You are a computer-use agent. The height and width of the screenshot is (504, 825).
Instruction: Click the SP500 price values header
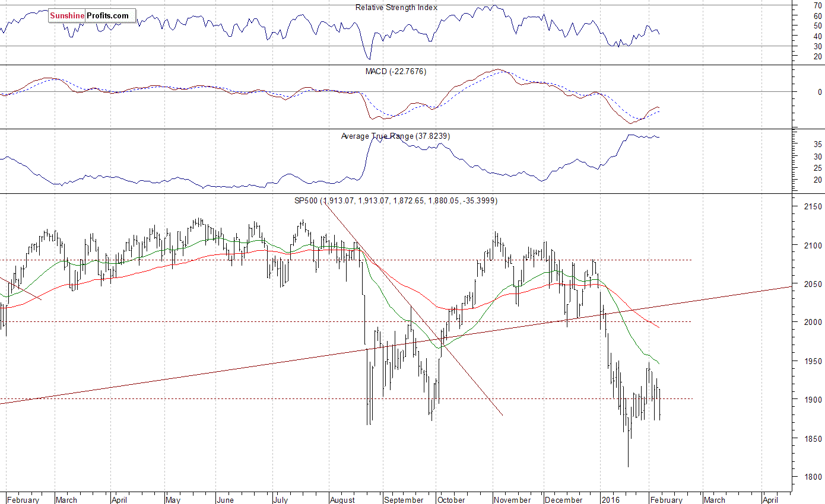click(x=396, y=201)
